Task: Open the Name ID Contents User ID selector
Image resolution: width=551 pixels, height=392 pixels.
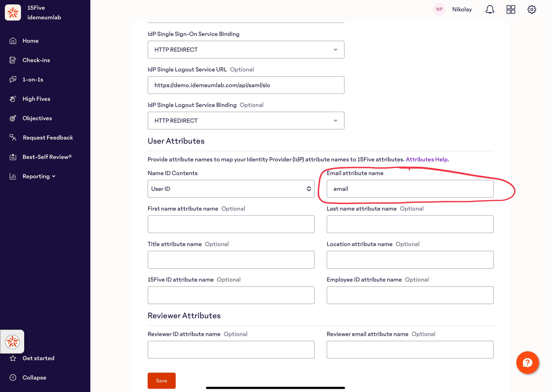Action: [231, 189]
